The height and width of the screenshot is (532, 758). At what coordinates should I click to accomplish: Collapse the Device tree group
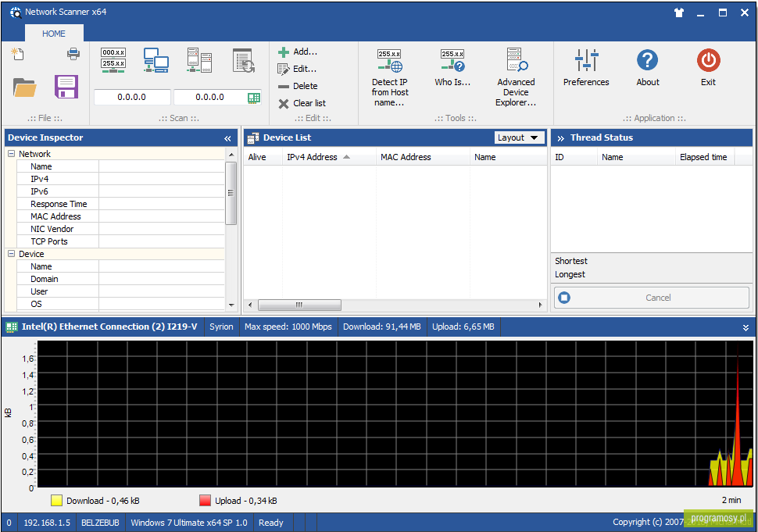coord(12,254)
